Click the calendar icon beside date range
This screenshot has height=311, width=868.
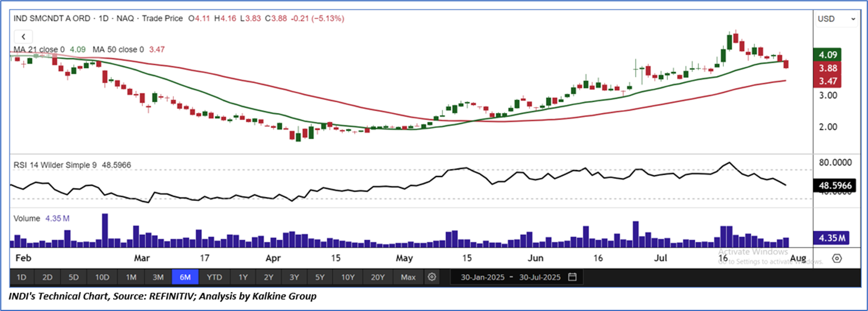click(573, 277)
